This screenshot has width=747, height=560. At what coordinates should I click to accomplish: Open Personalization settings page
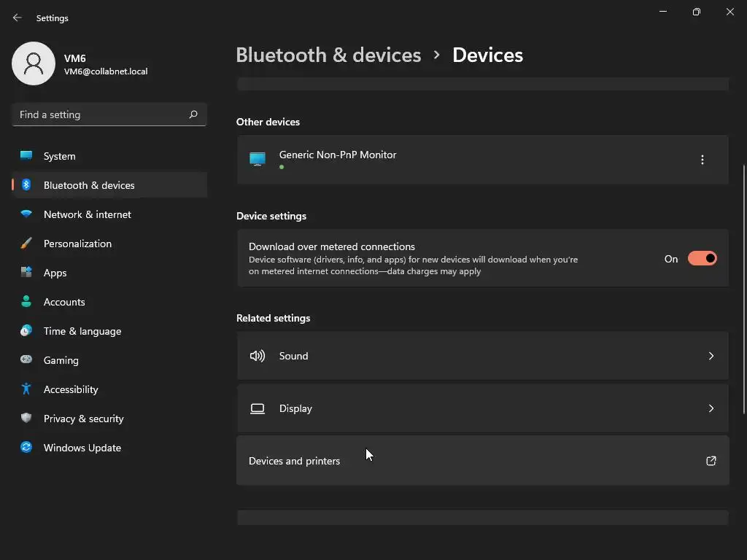[x=77, y=244]
